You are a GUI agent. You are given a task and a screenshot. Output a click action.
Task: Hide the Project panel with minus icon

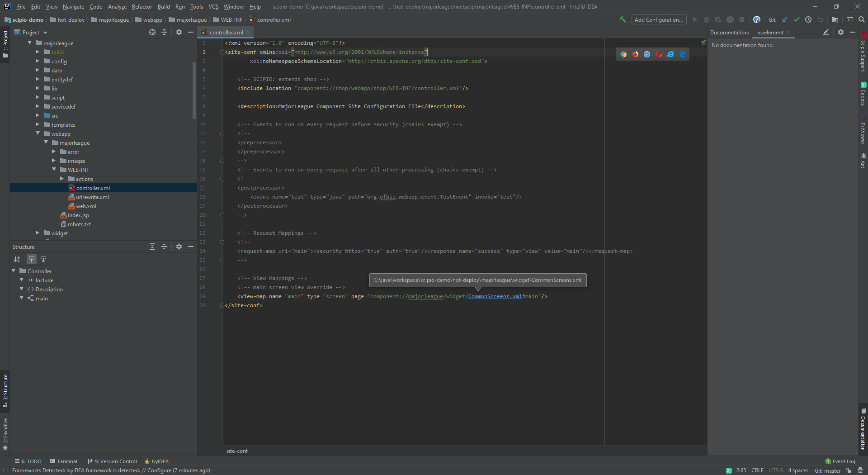pyautogui.click(x=191, y=32)
